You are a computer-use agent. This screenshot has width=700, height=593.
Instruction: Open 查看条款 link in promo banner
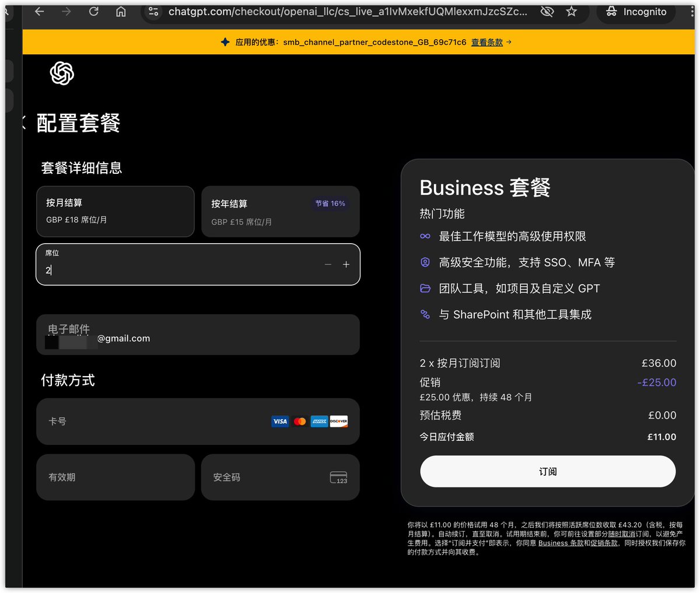click(487, 42)
